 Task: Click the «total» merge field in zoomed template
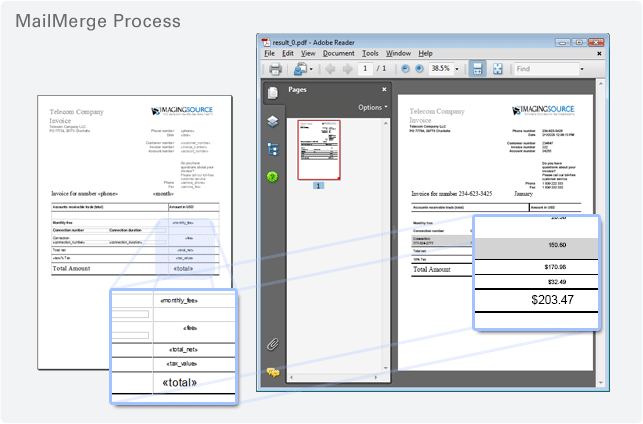pos(180,383)
